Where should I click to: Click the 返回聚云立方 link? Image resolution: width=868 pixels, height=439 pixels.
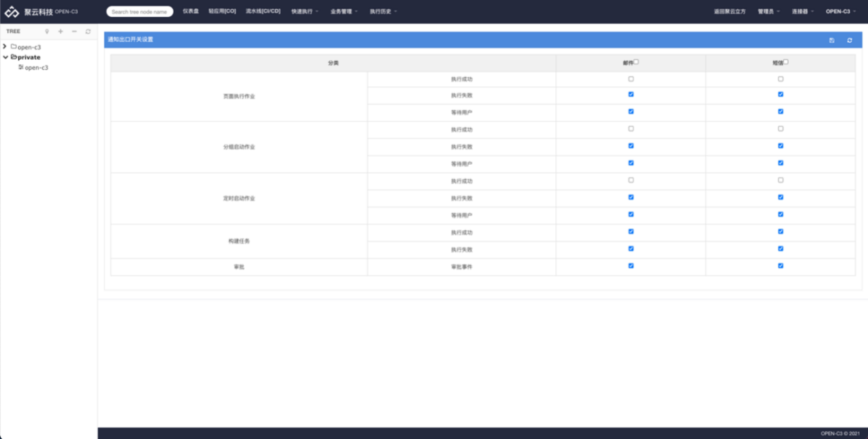coord(730,12)
